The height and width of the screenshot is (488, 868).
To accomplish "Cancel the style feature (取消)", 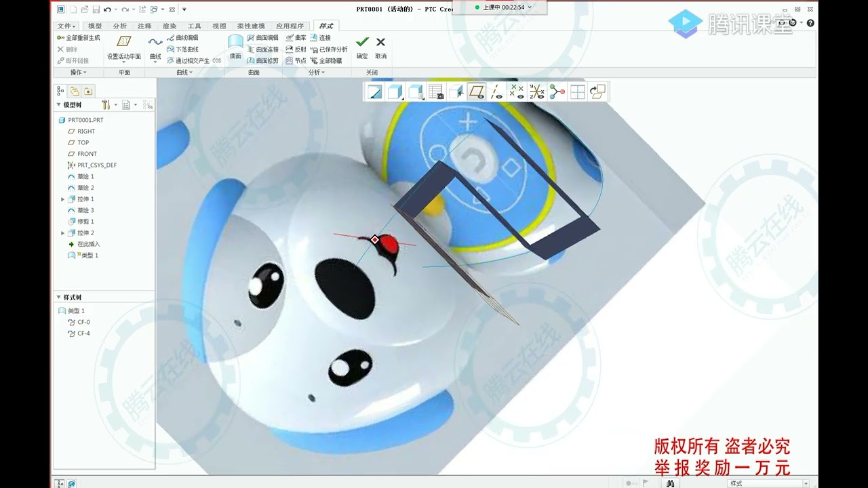I will (380, 46).
